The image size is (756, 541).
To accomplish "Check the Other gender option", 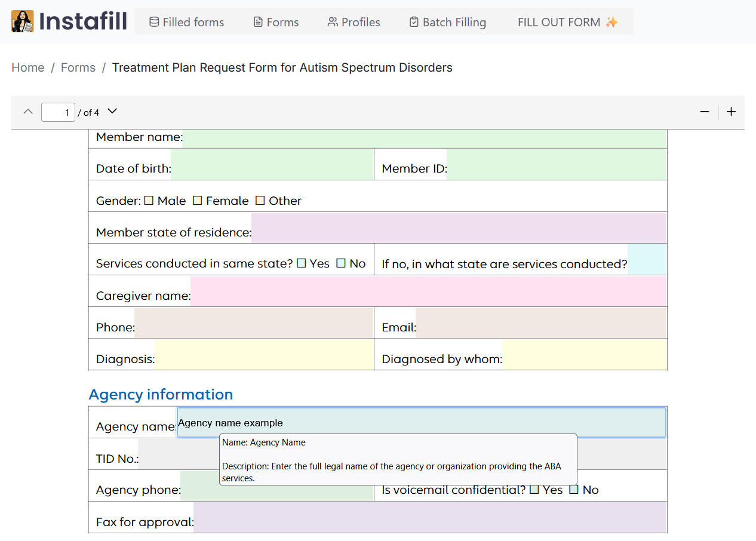I will tap(260, 200).
